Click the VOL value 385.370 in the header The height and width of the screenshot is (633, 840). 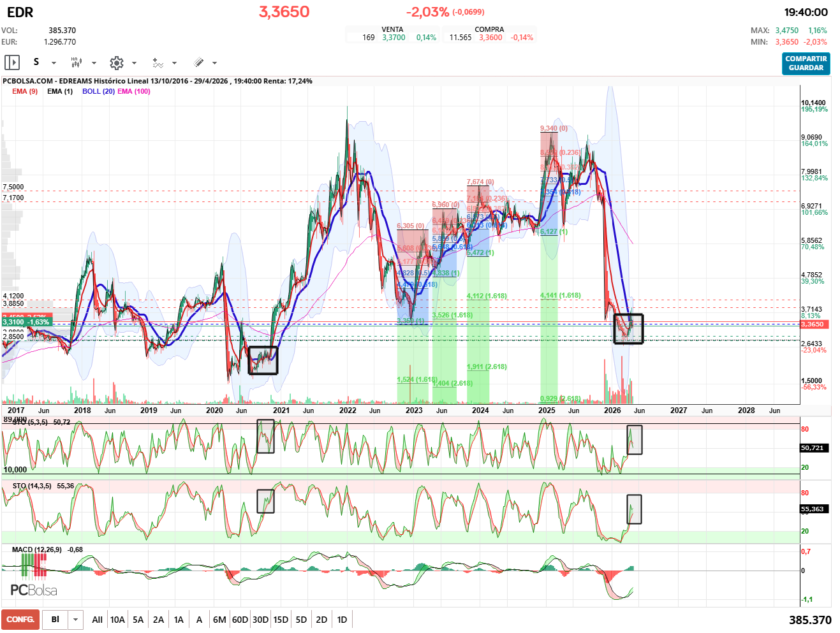coord(62,31)
